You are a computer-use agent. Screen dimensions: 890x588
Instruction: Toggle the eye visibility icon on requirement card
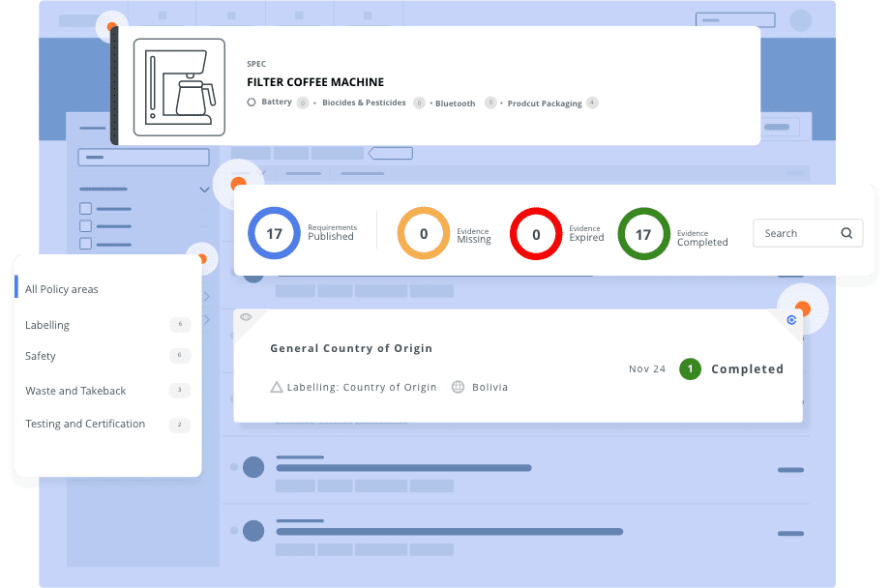pyautogui.click(x=245, y=316)
